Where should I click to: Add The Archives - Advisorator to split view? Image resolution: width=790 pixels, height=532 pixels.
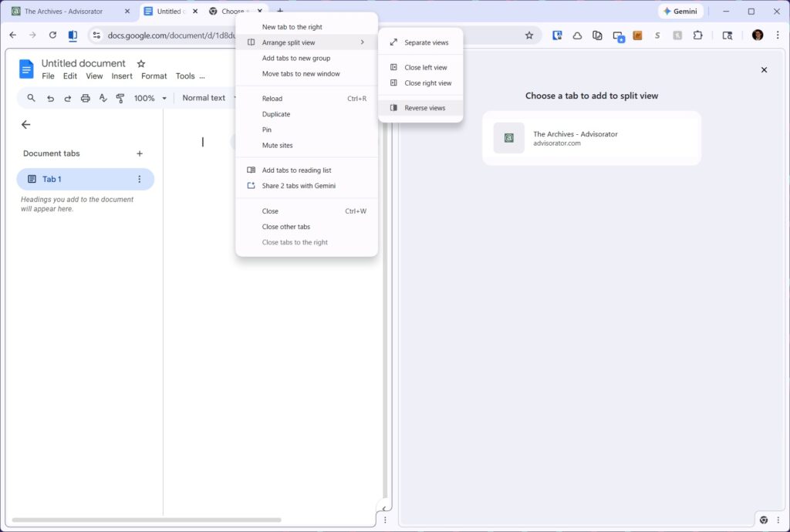591,138
